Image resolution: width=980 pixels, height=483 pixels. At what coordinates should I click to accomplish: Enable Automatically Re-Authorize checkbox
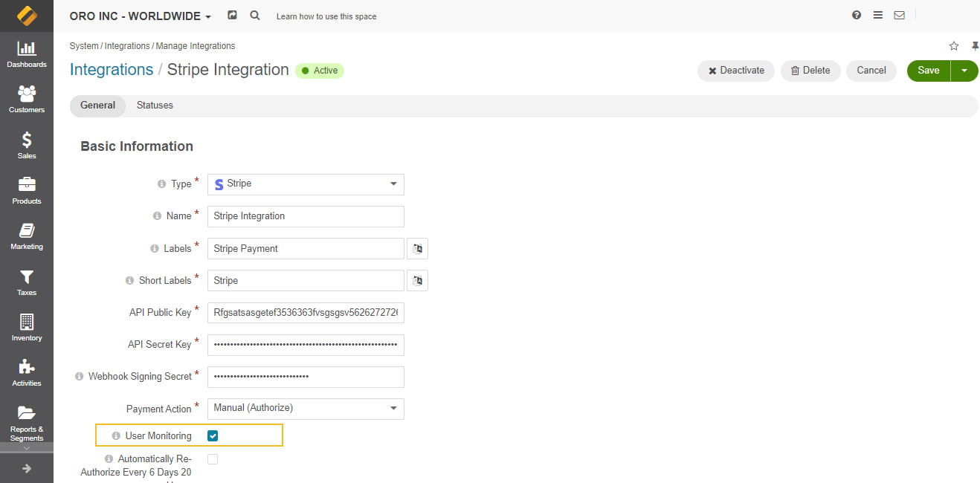coord(213,459)
